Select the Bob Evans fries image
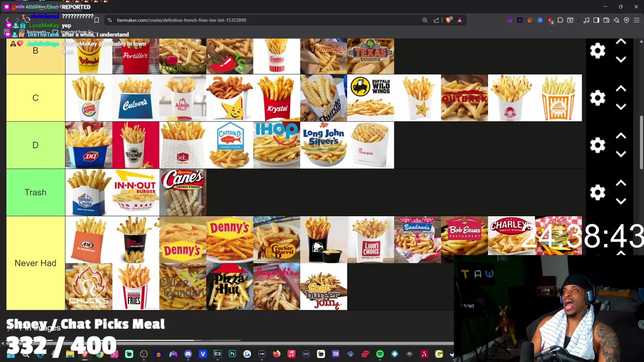Viewport: 644px width, 362px height. [x=464, y=240]
